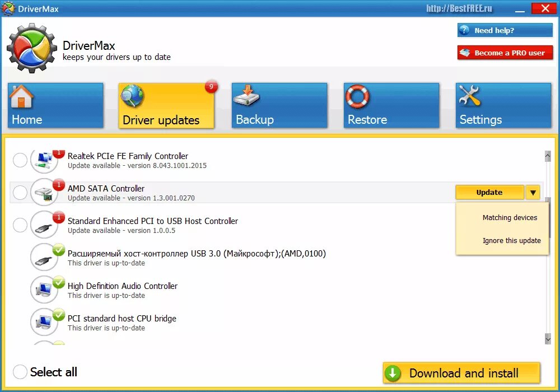
Task: Click green checkmark on PCI standard host bridge
Action: pyautogui.click(x=59, y=315)
